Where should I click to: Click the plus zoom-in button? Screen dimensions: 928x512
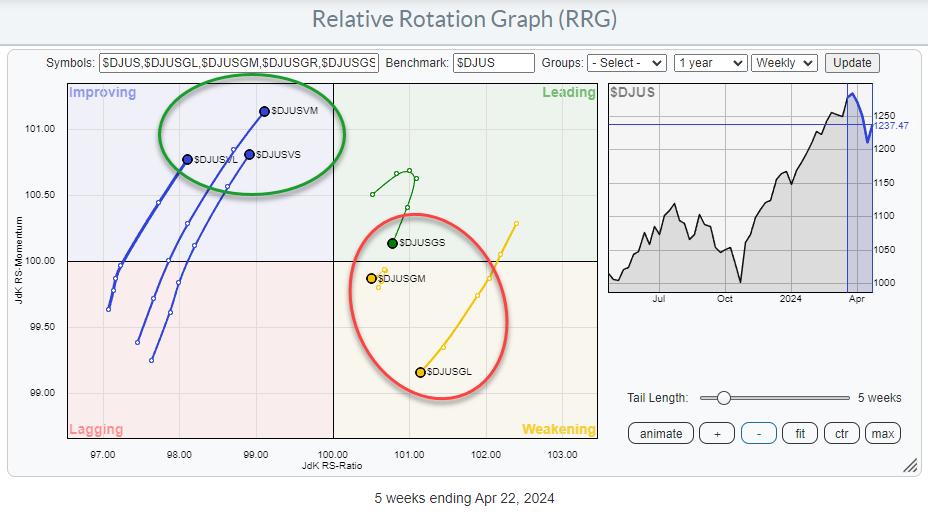point(717,433)
